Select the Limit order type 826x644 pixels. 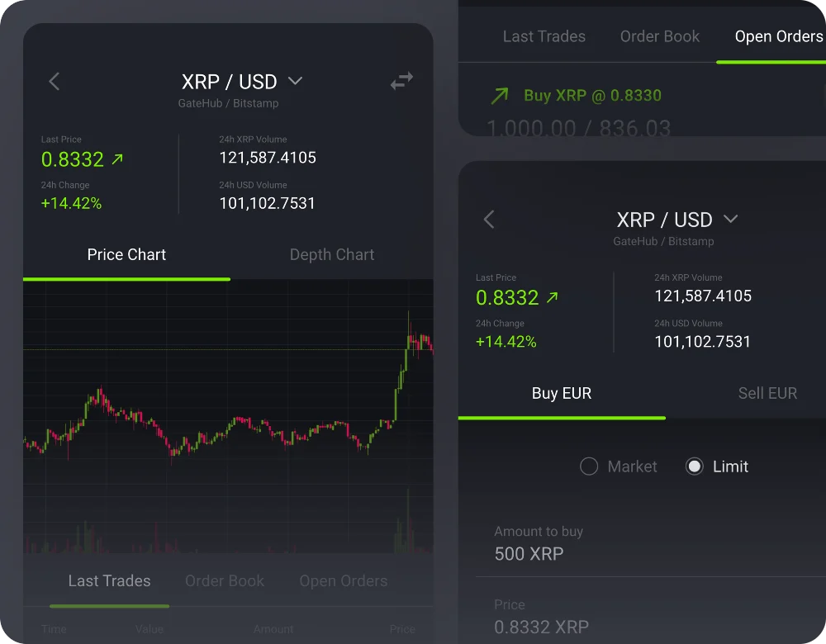click(x=695, y=466)
